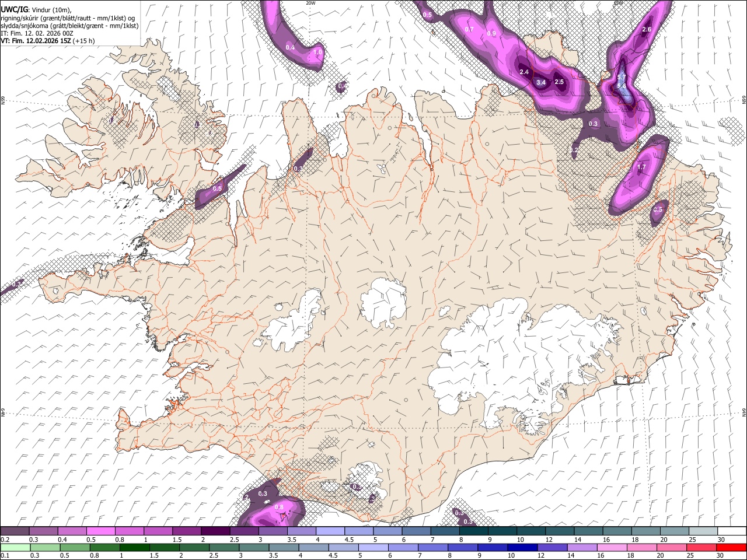747x560 pixels.
Task: Click the deep navy blue swatch starting at 10 in lower row
Action: 522,547
